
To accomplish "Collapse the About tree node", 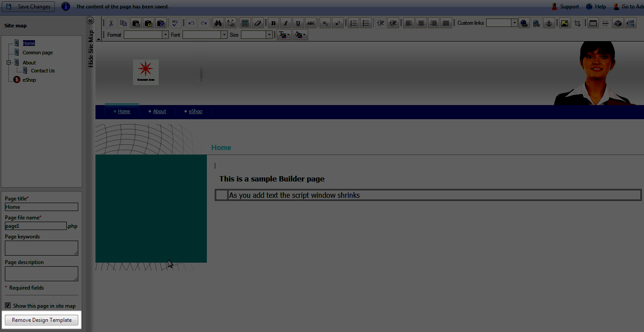I will coord(8,63).
